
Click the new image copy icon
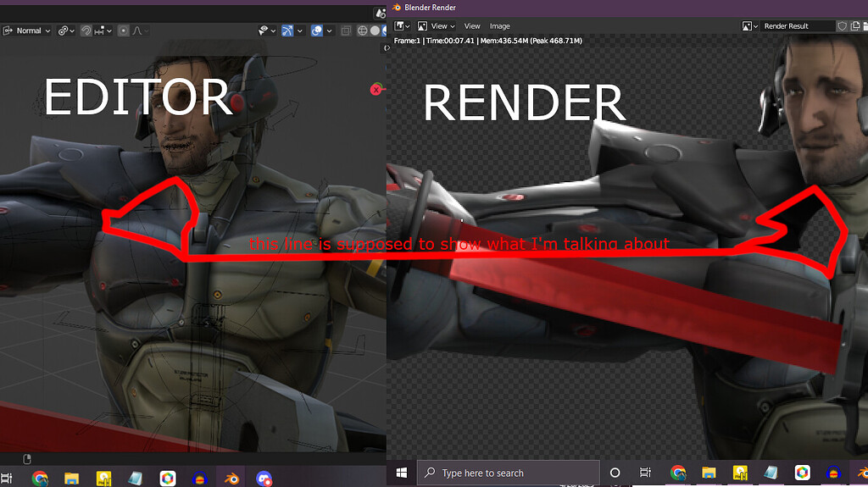click(x=854, y=26)
